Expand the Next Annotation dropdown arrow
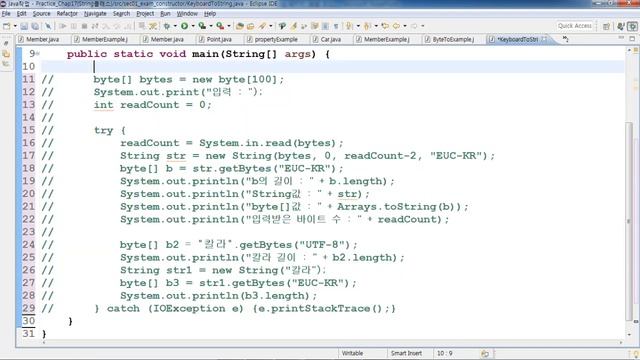The width and height of the screenshot is (640, 360). [358, 26]
